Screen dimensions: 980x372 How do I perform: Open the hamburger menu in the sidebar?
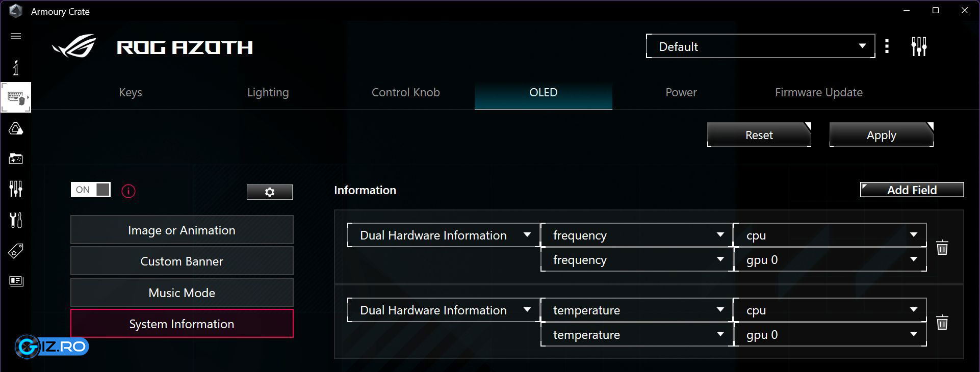click(x=16, y=36)
